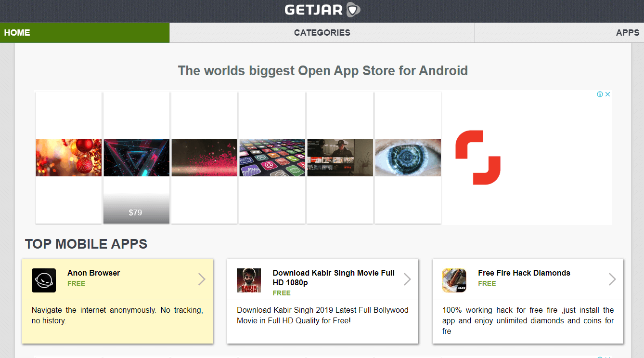Viewport: 644px width, 358px height.
Task: Click the Free Fire Hack app icon
Action: point(454,280)
